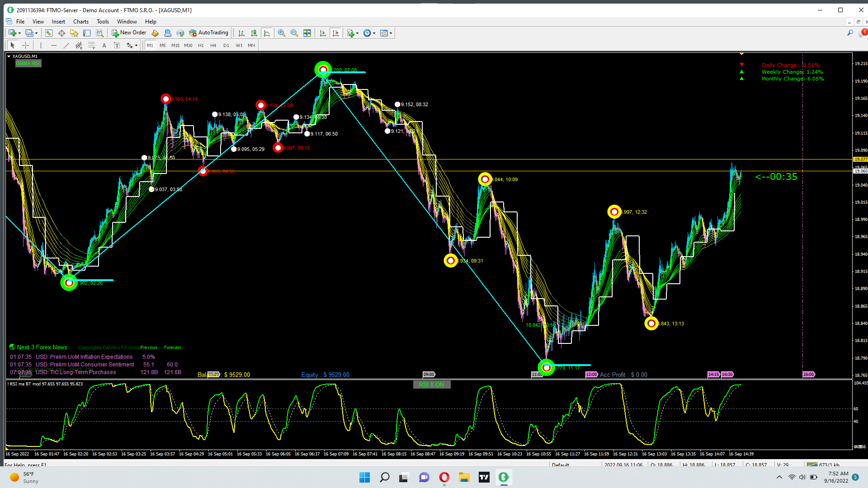Draw a trendline with the line tool
868x488 pixels.
pyautogui.click(x=66, y=45)
